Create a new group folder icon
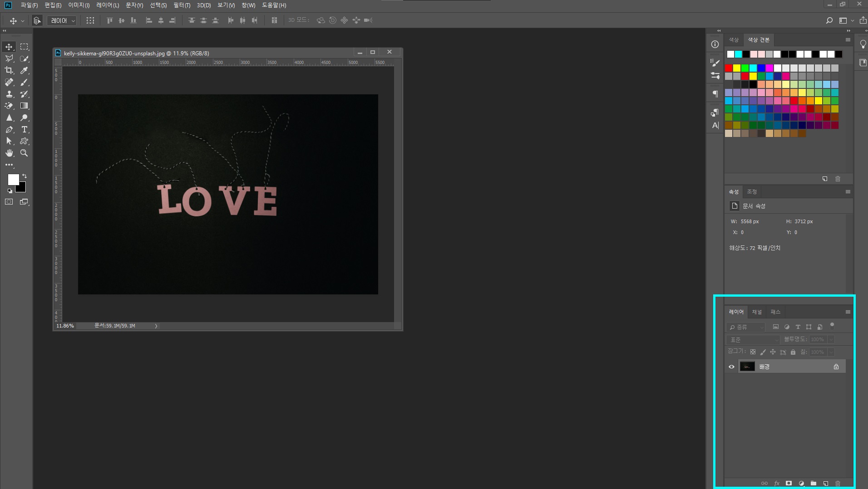This screenshot has height=489, width=868. tap(814, 483)
